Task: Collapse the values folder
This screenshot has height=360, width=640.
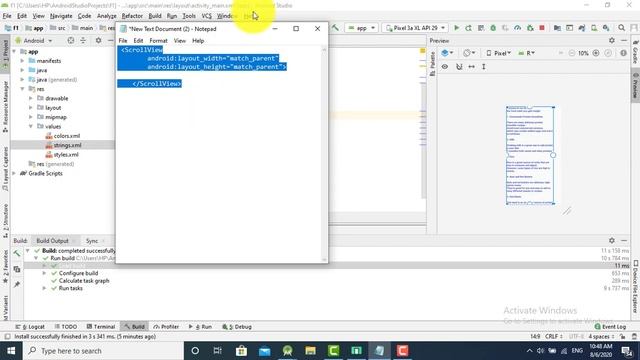Action: 31,127
